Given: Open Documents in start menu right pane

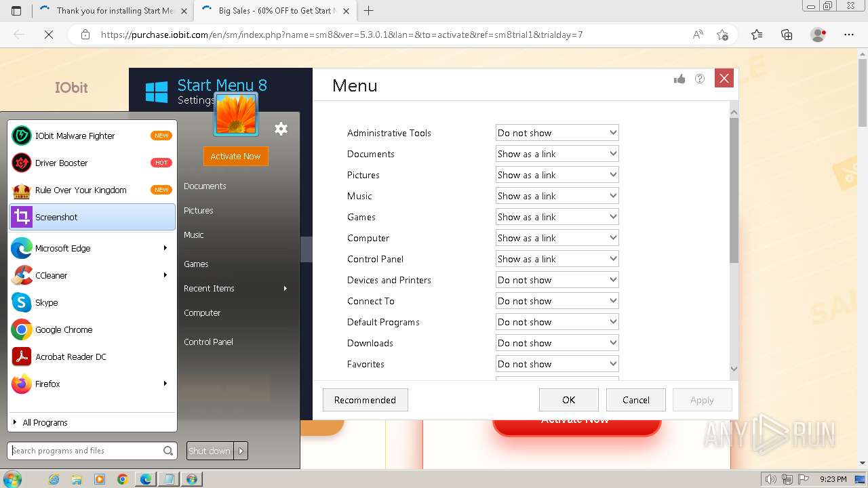Looking at the screenshot, I should click(205, 186).
